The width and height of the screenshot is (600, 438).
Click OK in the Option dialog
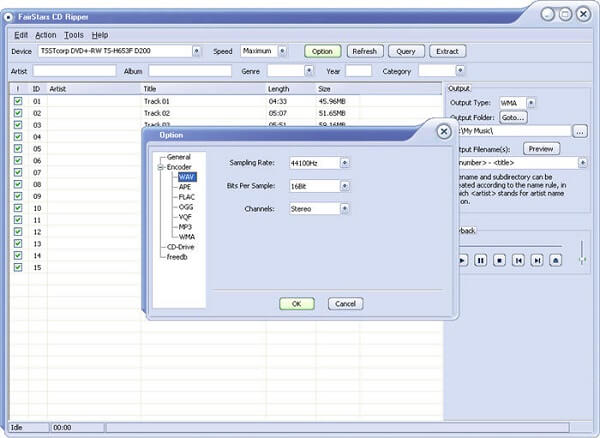[297, 304]
